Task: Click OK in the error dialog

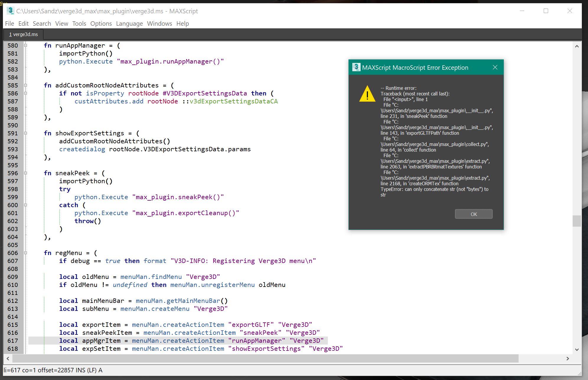Action: click(473, 214)
